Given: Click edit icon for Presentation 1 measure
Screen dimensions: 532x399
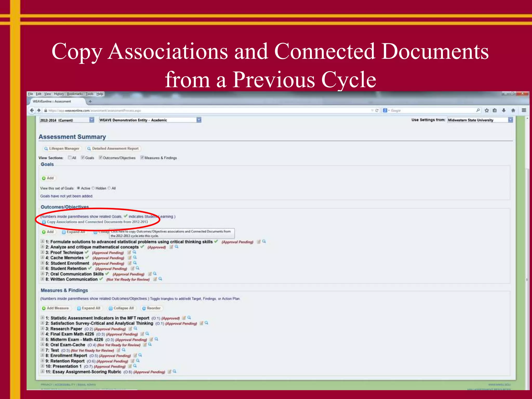Looking at the screenshot, I should click(130, 366).
